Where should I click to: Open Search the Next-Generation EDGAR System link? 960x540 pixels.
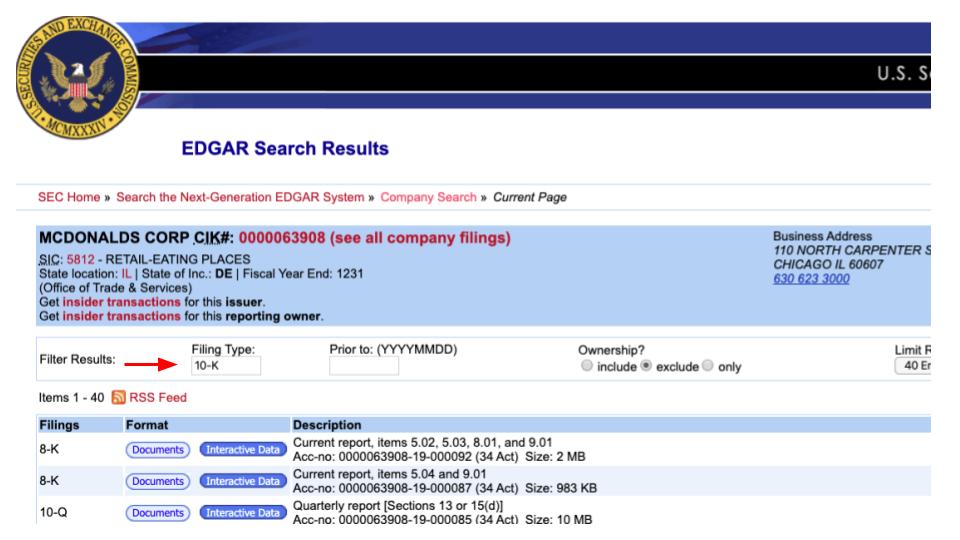240,197
